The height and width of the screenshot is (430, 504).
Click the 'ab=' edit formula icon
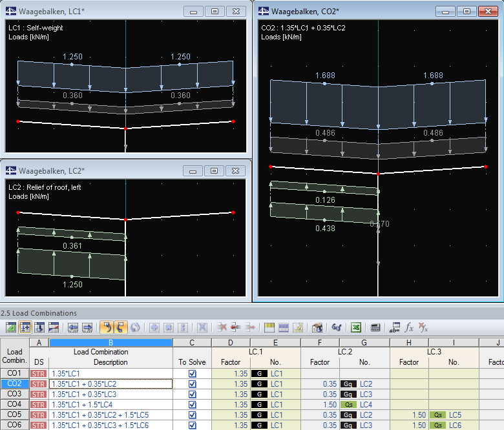395,327
